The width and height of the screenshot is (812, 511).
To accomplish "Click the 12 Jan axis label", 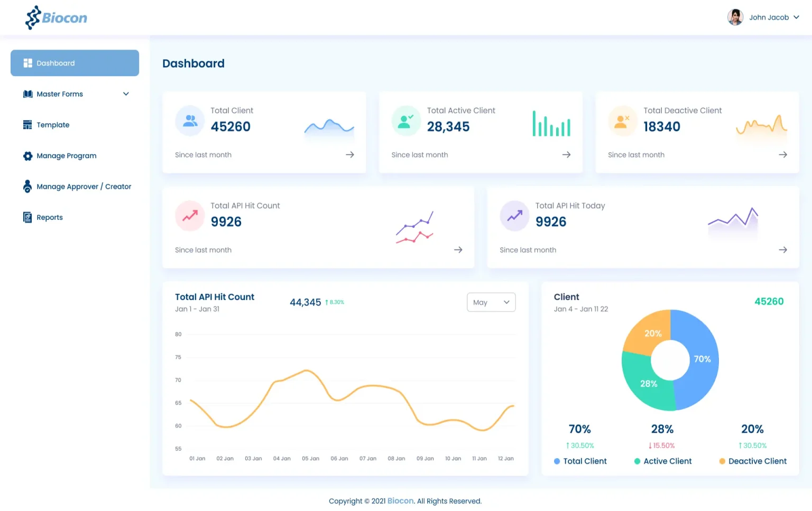I will (506, 459).
